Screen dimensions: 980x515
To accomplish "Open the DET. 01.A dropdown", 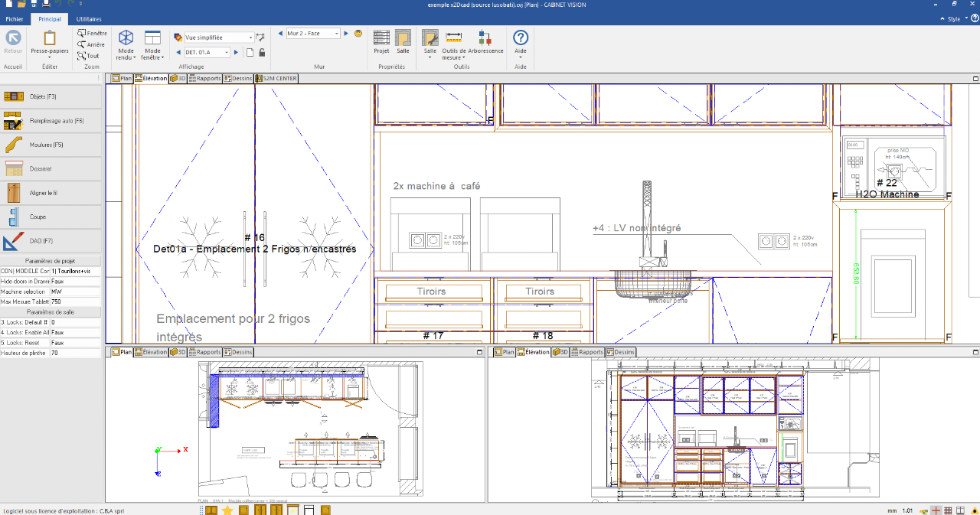I will (227, 52).
